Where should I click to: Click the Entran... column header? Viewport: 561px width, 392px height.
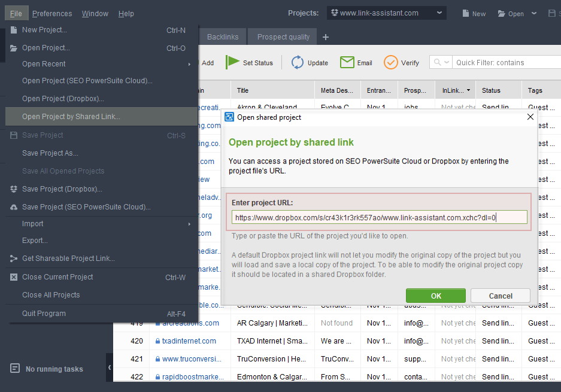click(x=379, y=90)
